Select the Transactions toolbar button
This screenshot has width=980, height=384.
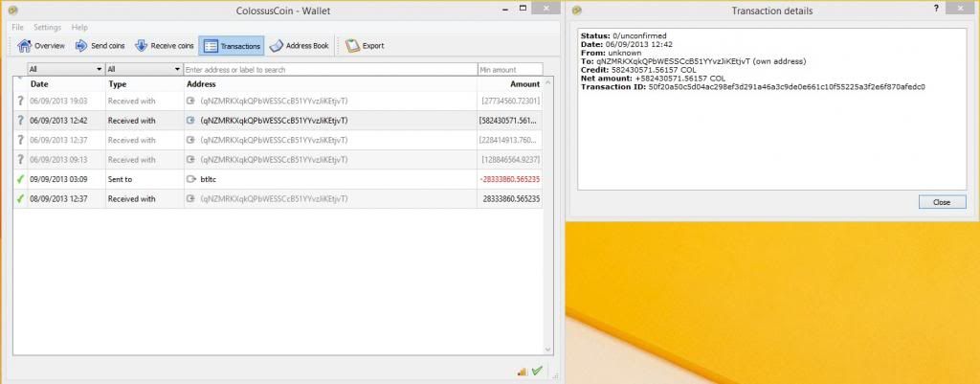tap(232, 46)
